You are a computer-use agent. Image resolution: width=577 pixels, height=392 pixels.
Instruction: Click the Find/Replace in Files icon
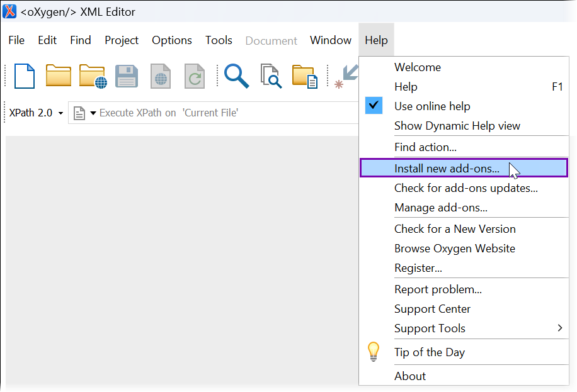[x=271, y=76]
